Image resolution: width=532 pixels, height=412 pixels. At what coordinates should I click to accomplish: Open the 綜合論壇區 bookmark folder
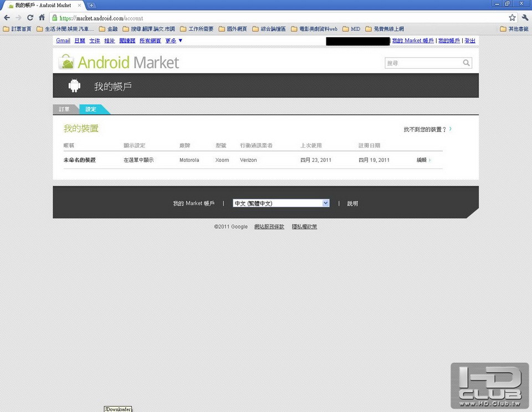click(269, 29)
